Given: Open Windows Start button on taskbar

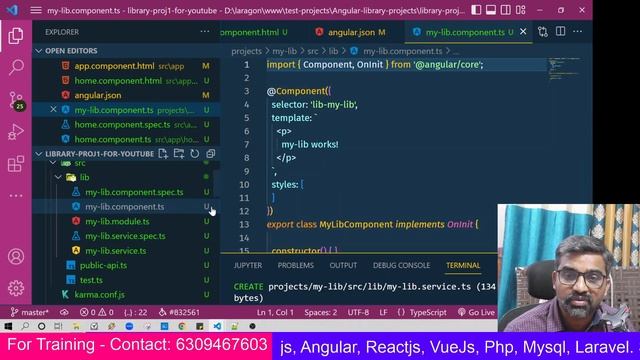Looking at the screenshot, I should (8, 326).
